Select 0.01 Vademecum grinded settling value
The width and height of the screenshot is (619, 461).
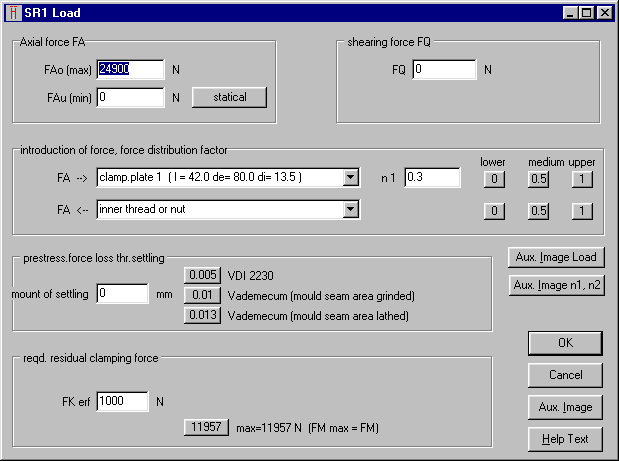202,295
